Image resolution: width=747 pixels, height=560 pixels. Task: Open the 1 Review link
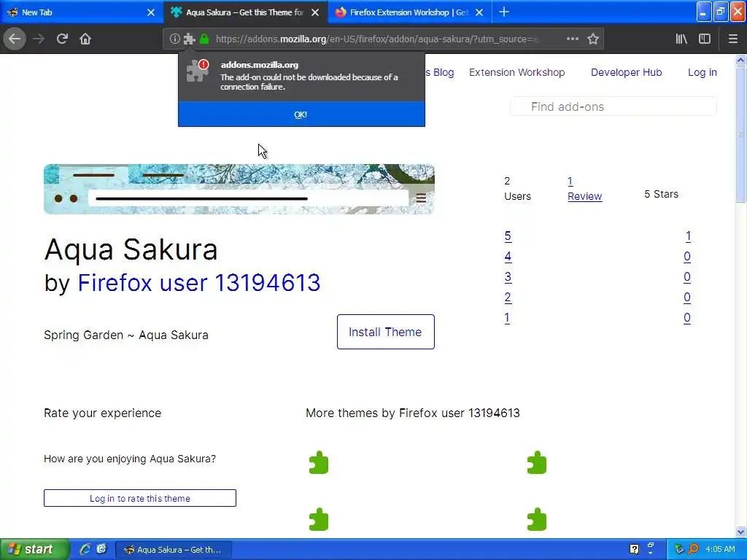(584, 189)
